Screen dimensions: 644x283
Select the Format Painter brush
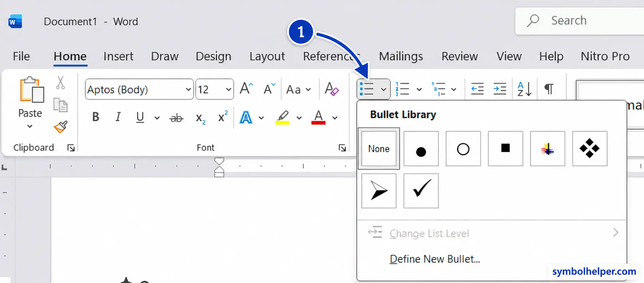(61, 127)
